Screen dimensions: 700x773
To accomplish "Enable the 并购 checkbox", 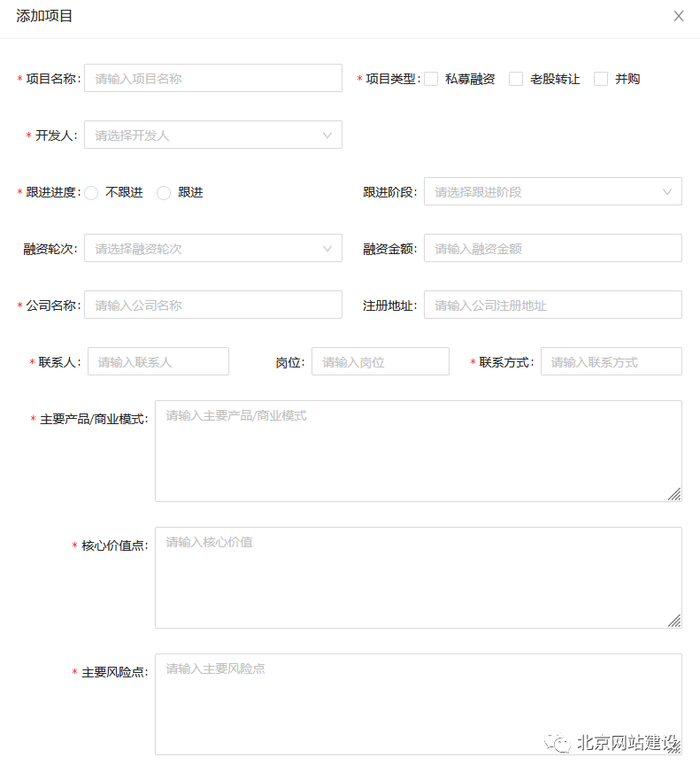I will tap(601, 79).
